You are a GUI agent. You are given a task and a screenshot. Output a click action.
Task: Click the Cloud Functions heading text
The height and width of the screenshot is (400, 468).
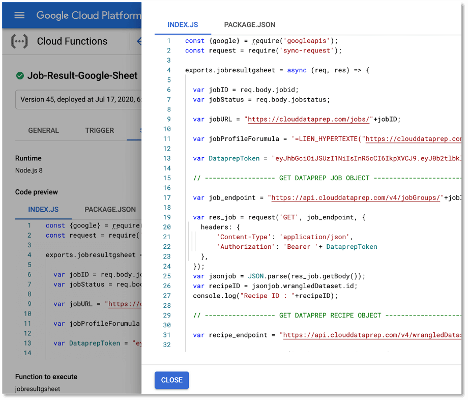click(72, 41)
